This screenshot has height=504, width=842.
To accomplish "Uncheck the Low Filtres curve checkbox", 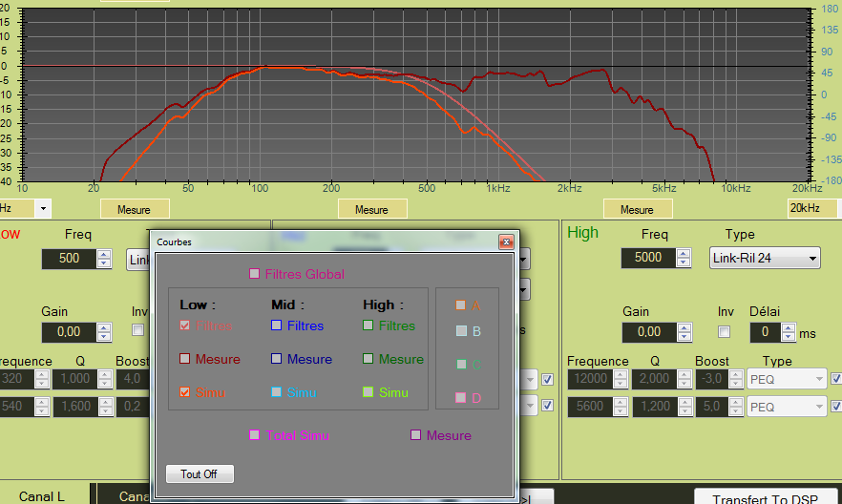I will (185, 325).
